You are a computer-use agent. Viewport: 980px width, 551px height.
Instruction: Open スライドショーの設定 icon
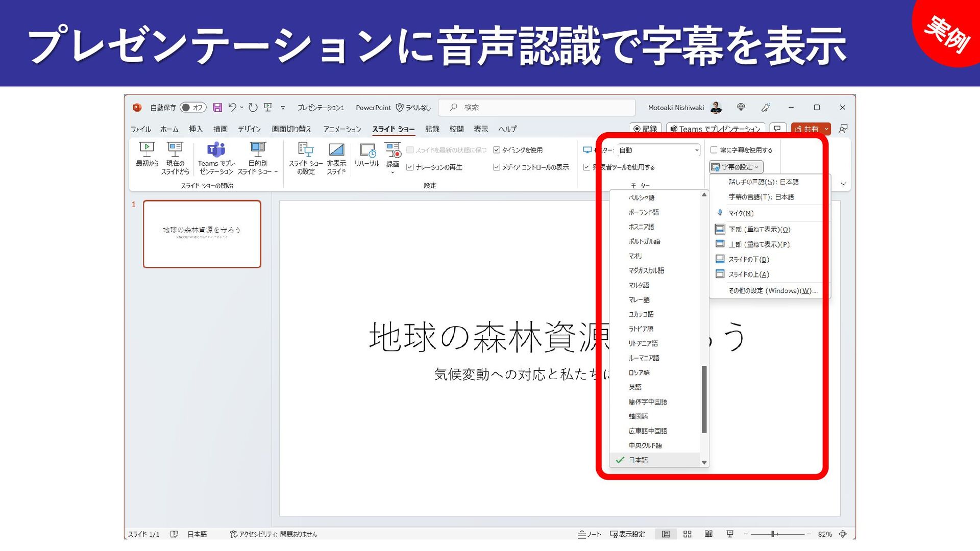305,150
